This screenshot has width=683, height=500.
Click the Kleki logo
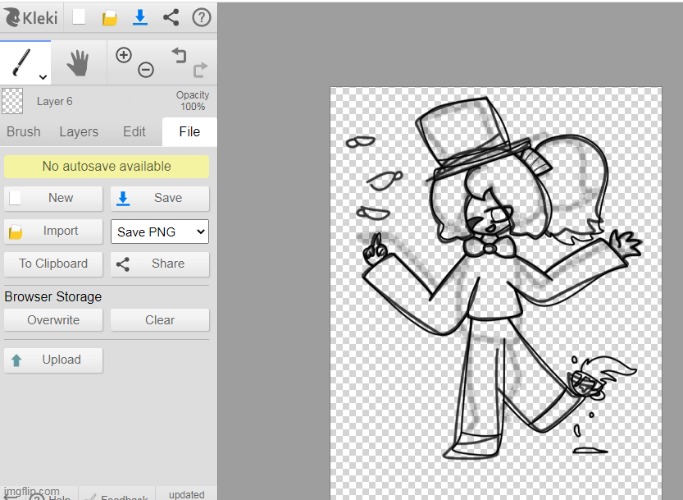click(x=30, y=17)
